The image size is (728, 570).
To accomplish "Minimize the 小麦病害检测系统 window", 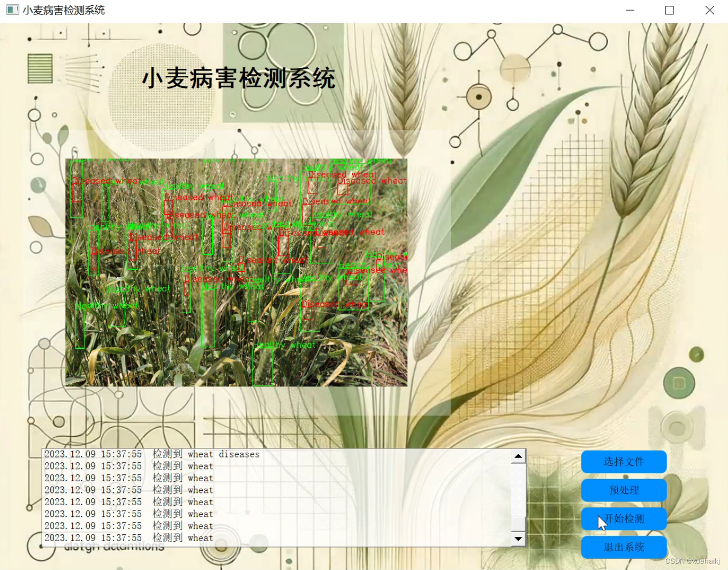I will [630, 10].
